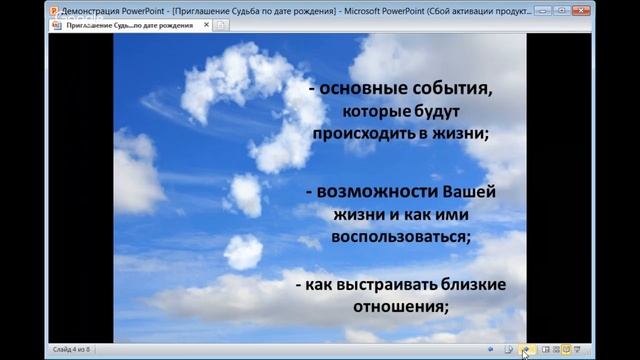The image size is (640, 360).
Task: Click the text 'как выстраивать близкие'
Action: point(405,284)
